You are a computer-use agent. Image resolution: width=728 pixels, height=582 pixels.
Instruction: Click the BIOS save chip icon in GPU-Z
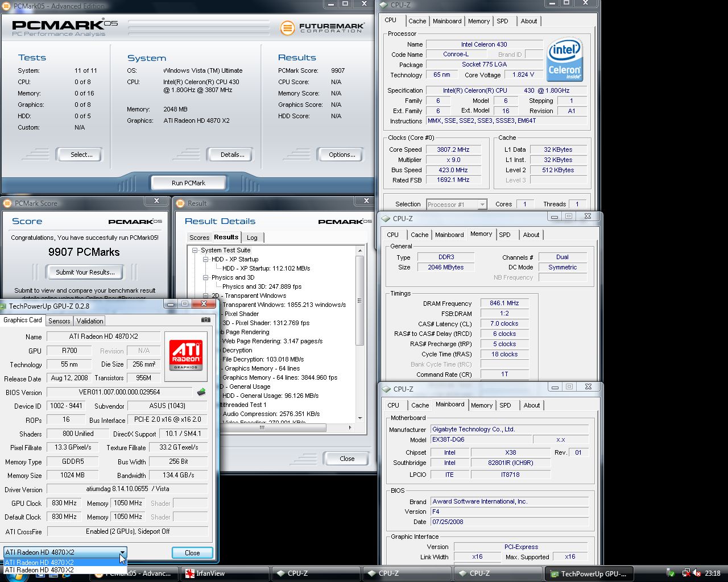coord(201,392)
